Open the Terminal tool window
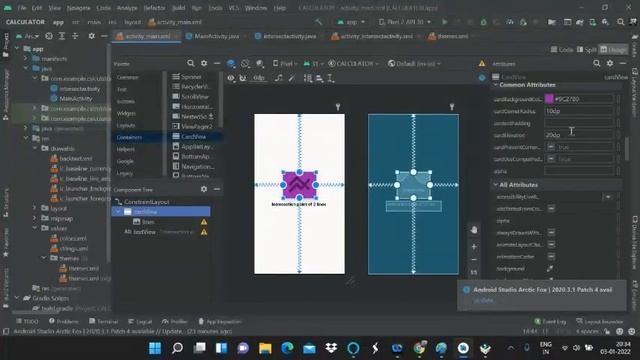This screenshot has width=640, height=360. (x=104, y=322)
